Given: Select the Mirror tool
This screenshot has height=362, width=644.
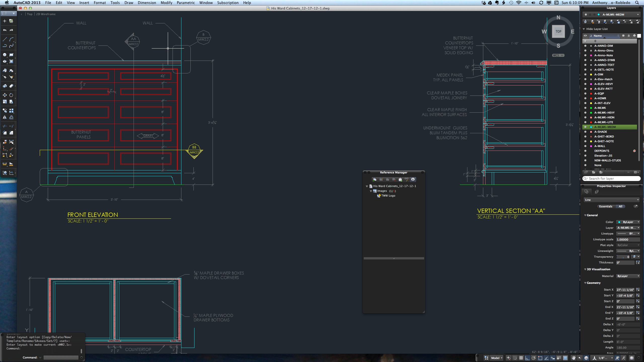Looking at the screenshot, I should pos(5,117).
